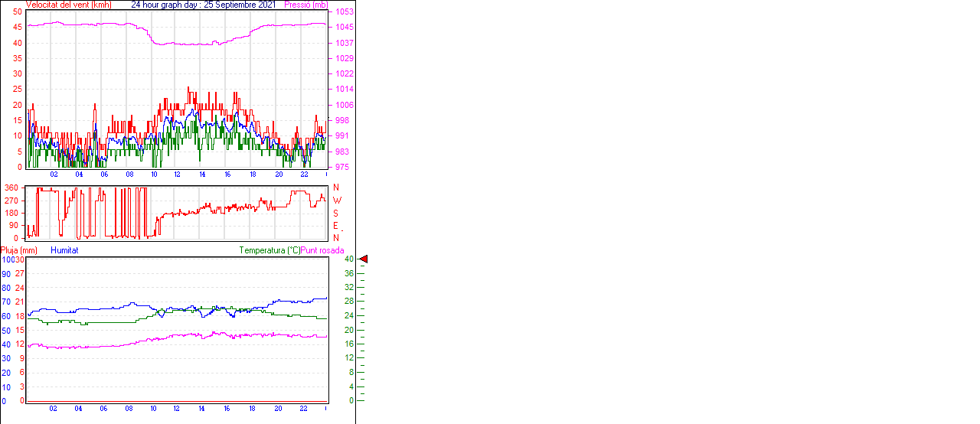Click the 360 wind direction axis value
The image size is (980, 424).
[x=11, y=188]
